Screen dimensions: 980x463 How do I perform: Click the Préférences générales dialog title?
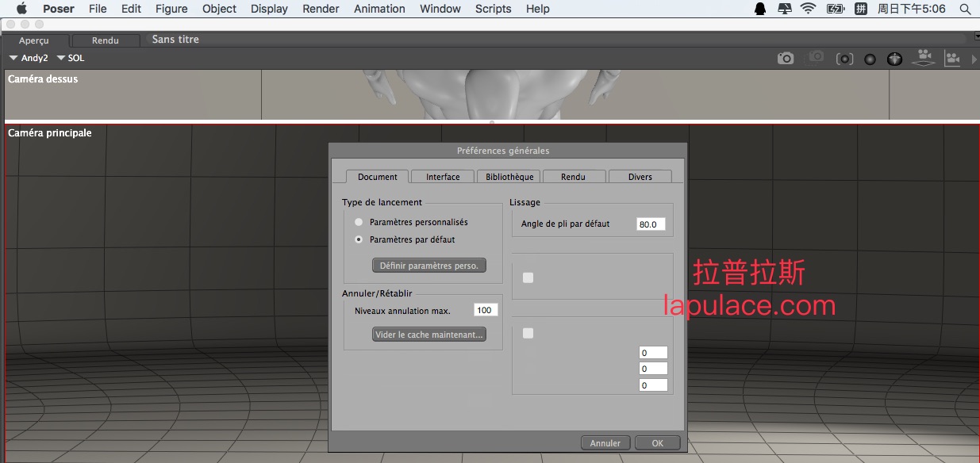(503, 151)
